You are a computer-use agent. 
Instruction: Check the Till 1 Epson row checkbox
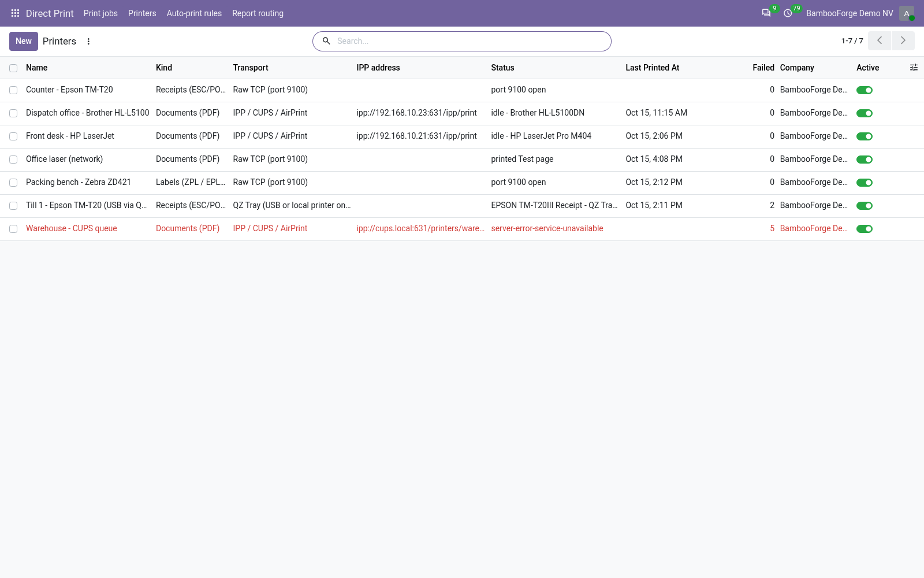tap(13, 206)
